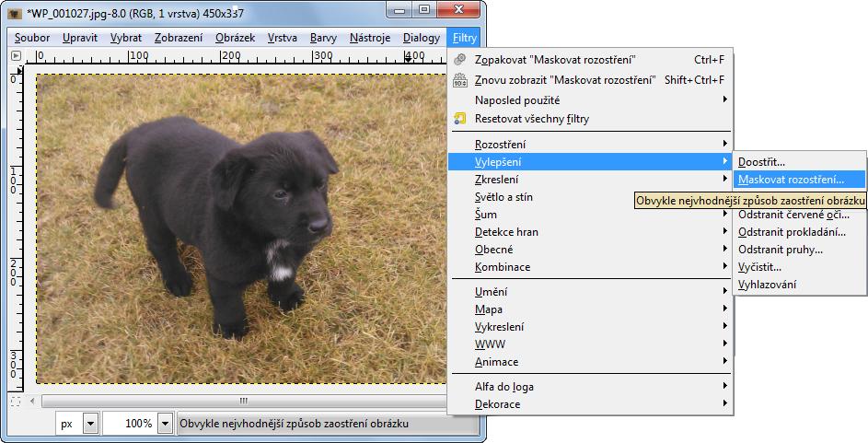
Task: Click the horizontal scrollbar thumb
Action: 244,401
